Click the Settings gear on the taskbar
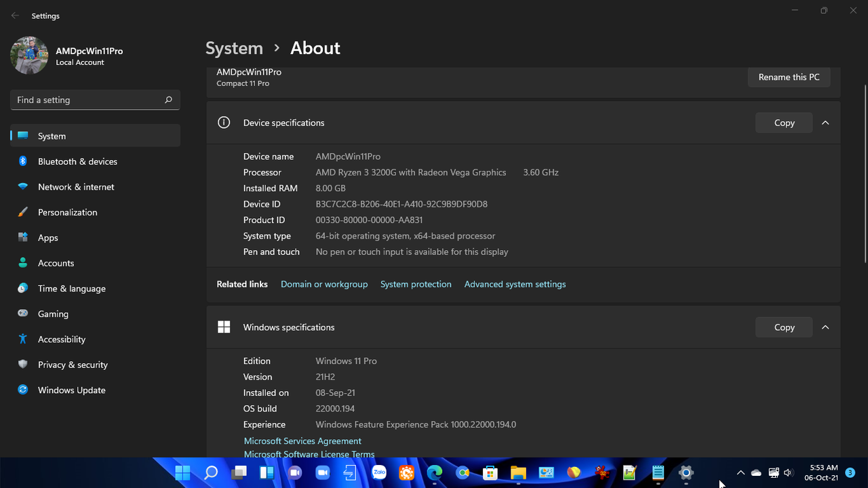868x488 pixels. [x=686, y=472]
